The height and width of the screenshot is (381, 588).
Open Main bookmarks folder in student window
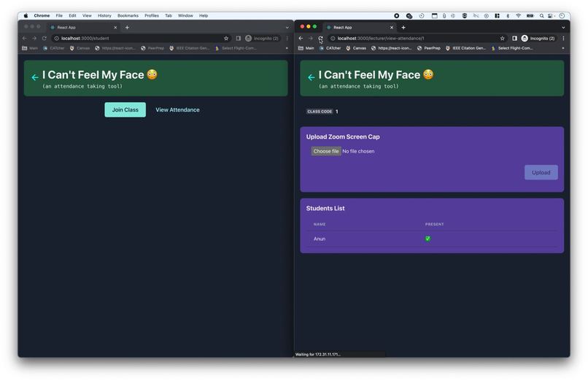point(30,48)
